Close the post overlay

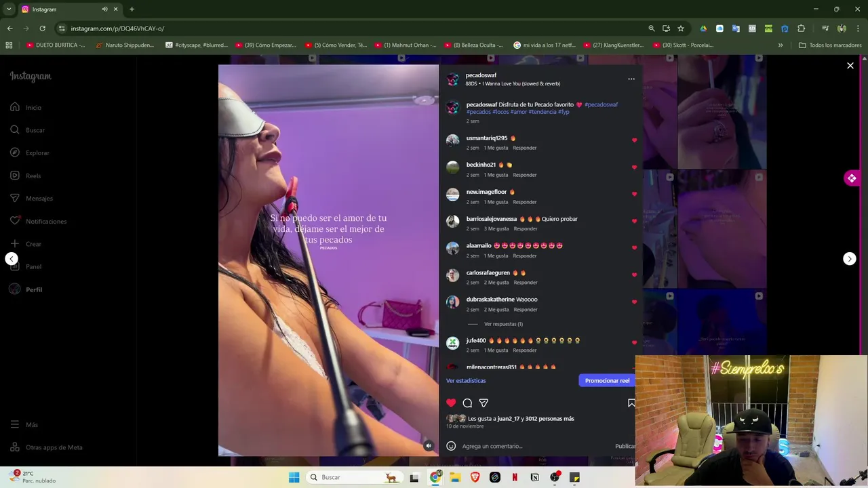pos(850,66)
